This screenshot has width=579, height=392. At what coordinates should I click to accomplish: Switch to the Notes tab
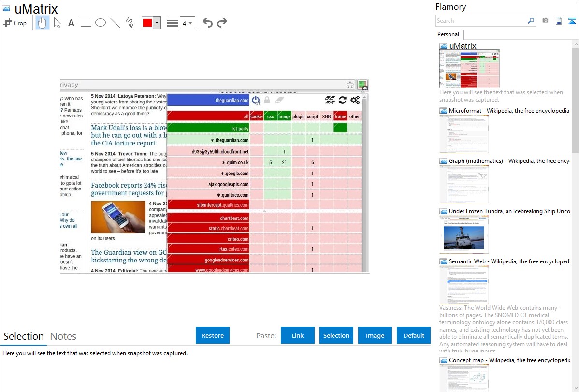click(x=63, y=336)
